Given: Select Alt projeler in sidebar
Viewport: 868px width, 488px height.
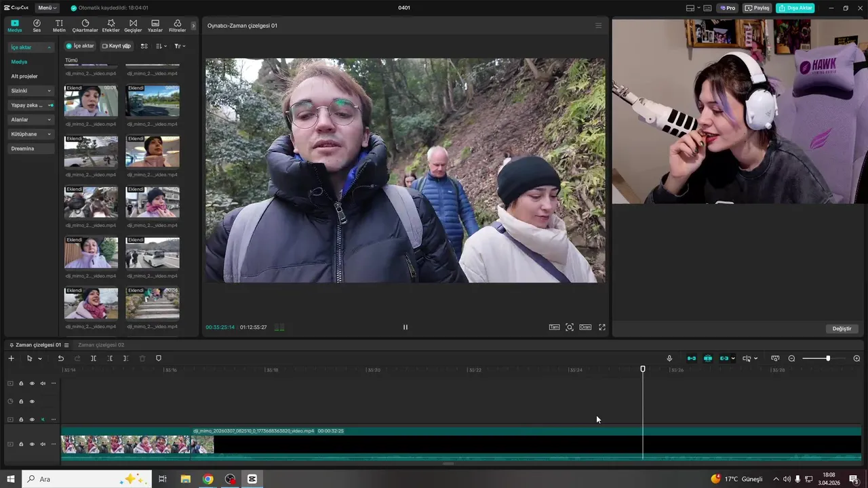Looking at the screenshot, I should click(x=24, y=77).
